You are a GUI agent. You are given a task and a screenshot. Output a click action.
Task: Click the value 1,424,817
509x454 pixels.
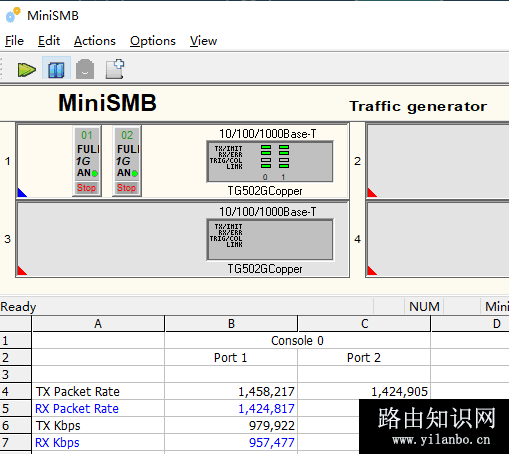(266, 409)
